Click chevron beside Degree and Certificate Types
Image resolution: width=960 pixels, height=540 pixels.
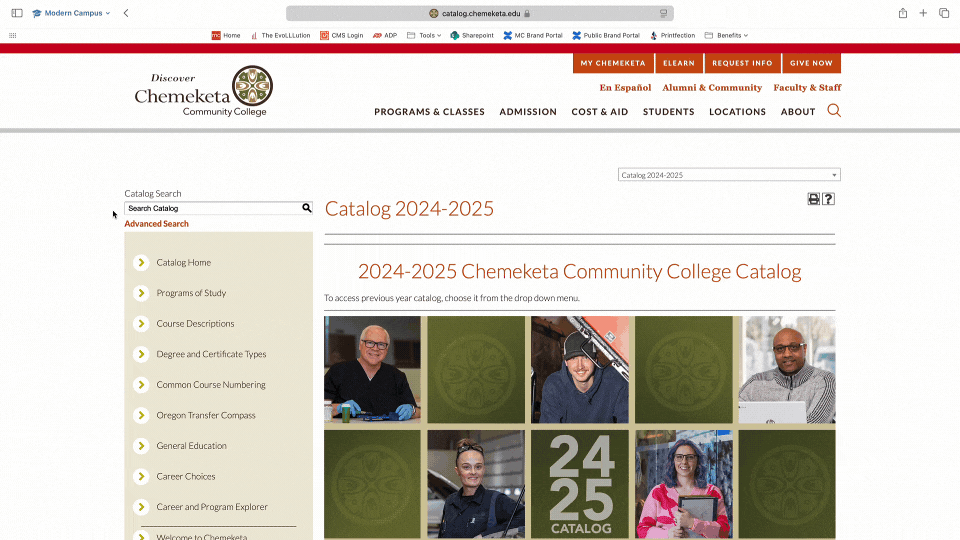(141, 354)
